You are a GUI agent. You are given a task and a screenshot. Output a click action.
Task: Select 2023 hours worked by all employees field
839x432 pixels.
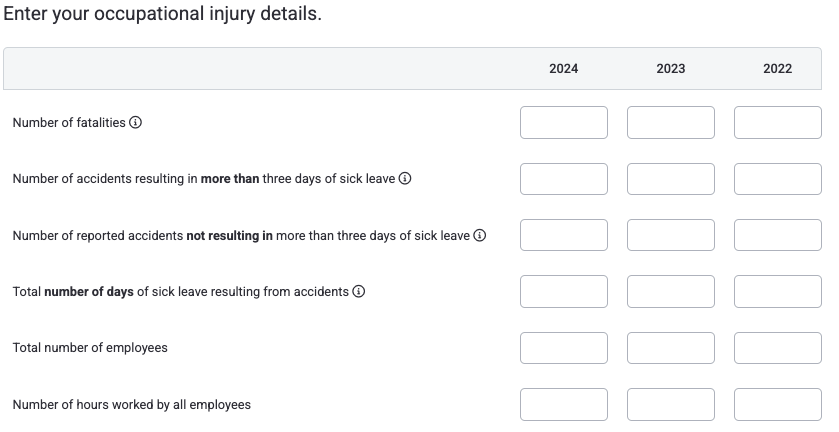click(x=671, y=405)
